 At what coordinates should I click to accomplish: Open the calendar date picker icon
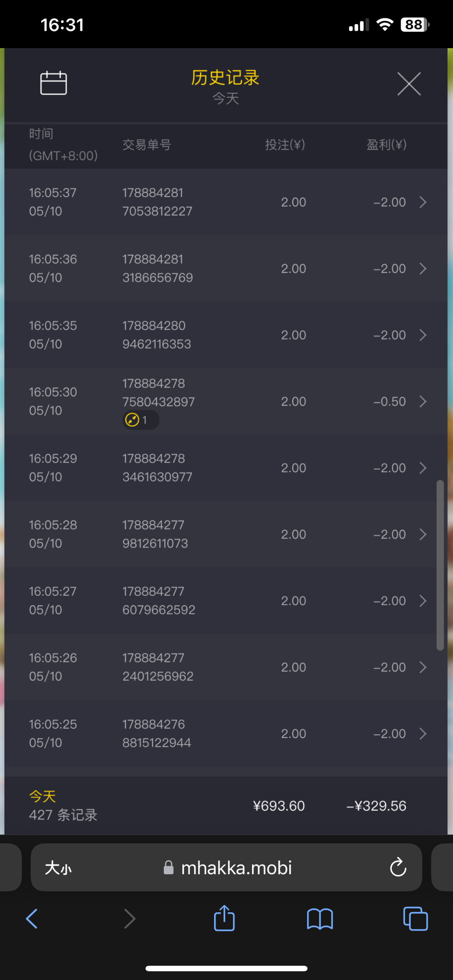pos(54,83)
